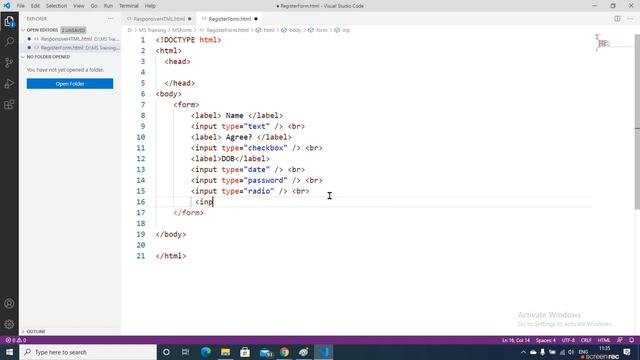Open the Explorer view in activity bar

coord(9,21)
